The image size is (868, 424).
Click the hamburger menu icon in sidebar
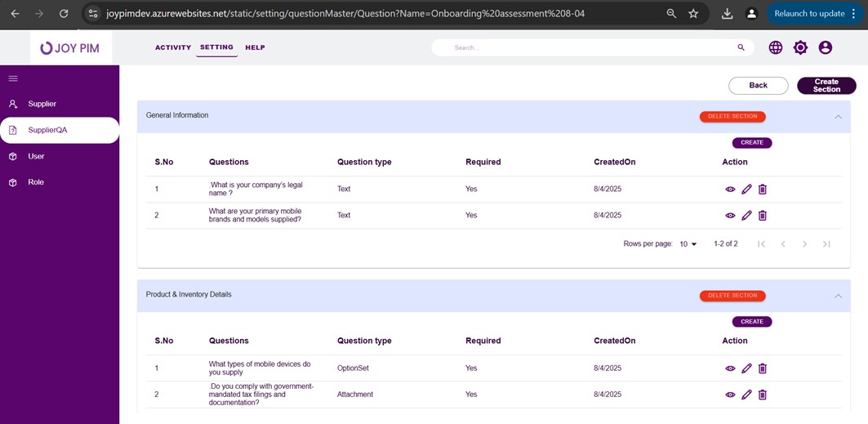(13, 78)
